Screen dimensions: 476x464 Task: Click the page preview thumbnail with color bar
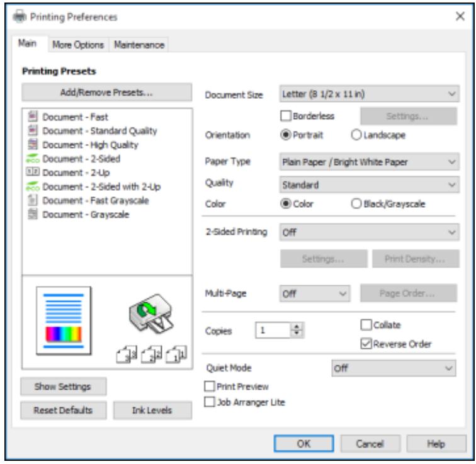pyautogui.click(x=64, y=320)
